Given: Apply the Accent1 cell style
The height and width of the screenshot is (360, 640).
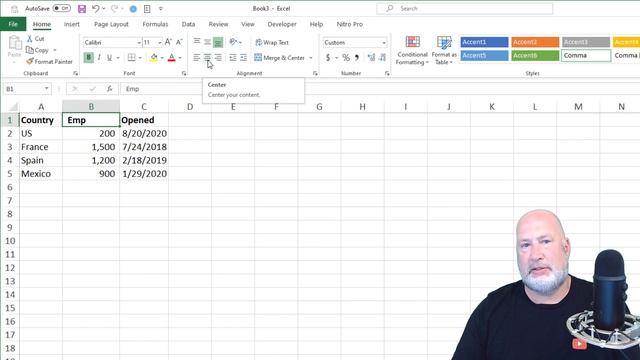Looking at the screenshot, I should pos(484,42).
